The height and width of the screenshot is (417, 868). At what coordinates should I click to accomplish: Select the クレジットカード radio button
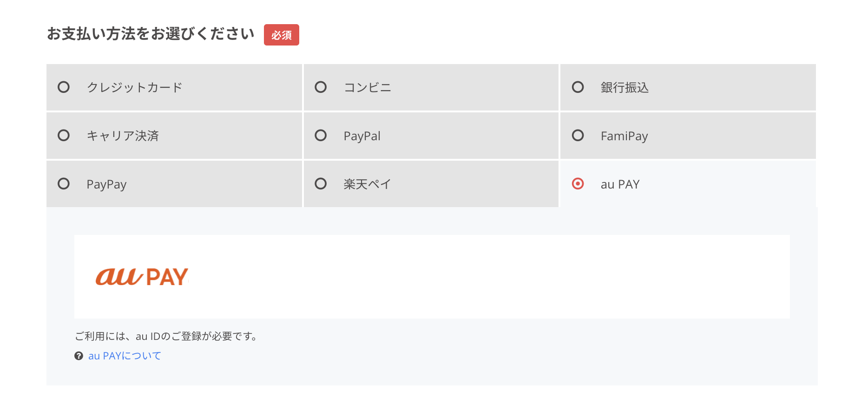(64, 87)
